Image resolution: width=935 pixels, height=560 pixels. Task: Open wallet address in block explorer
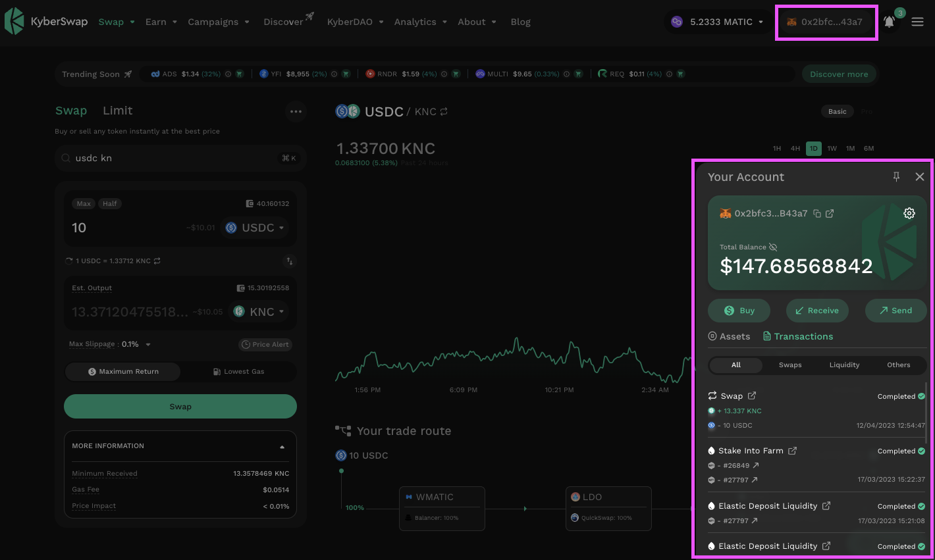[830, 213]
